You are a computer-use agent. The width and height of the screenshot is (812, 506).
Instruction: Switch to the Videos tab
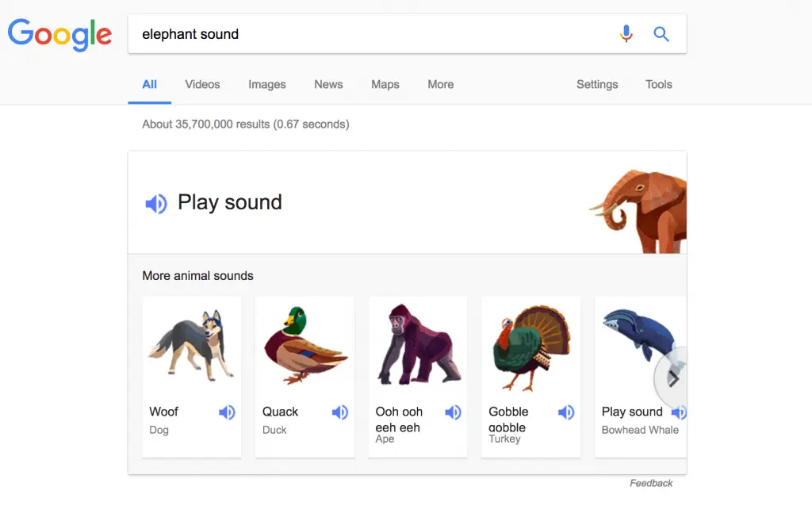(x=202, y=84)
